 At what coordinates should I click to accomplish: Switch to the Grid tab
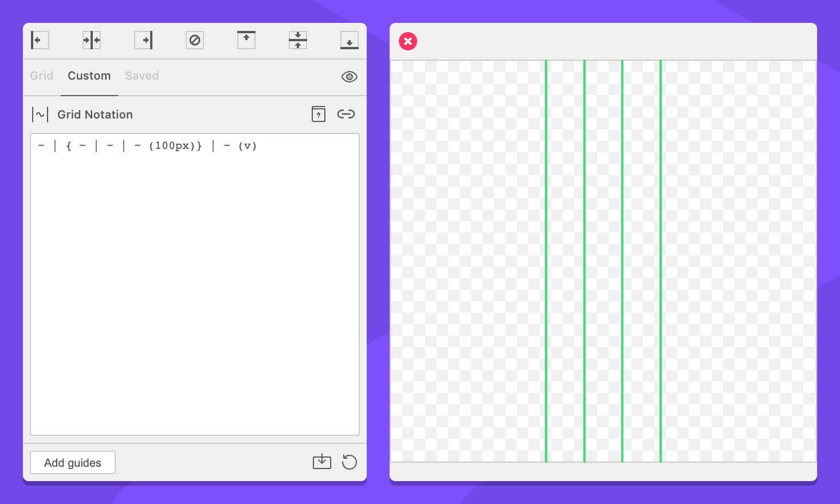pos(42,76)
